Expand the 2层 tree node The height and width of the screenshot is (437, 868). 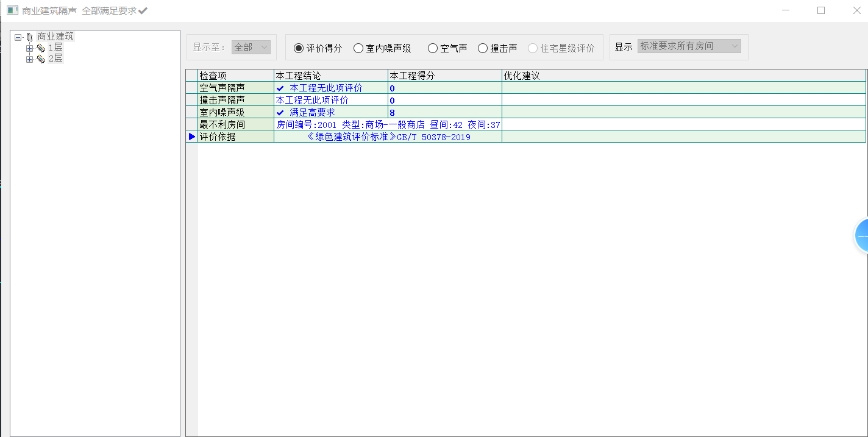(x=29, y=59)
